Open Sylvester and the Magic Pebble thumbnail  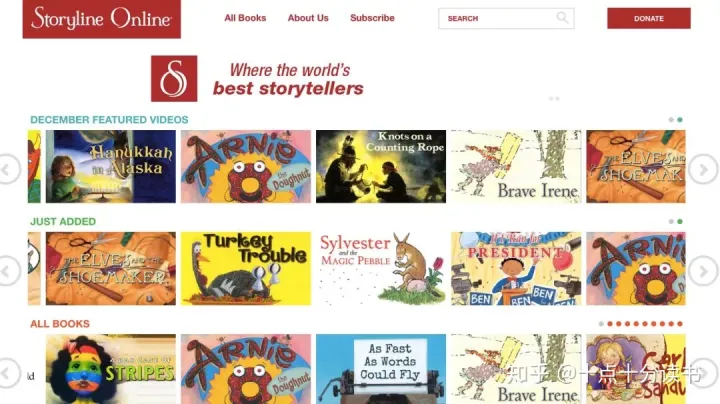(381, 269)
